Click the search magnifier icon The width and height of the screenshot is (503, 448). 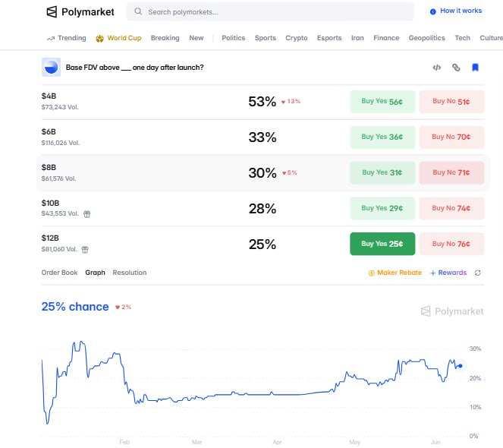[x=138, y=11]
